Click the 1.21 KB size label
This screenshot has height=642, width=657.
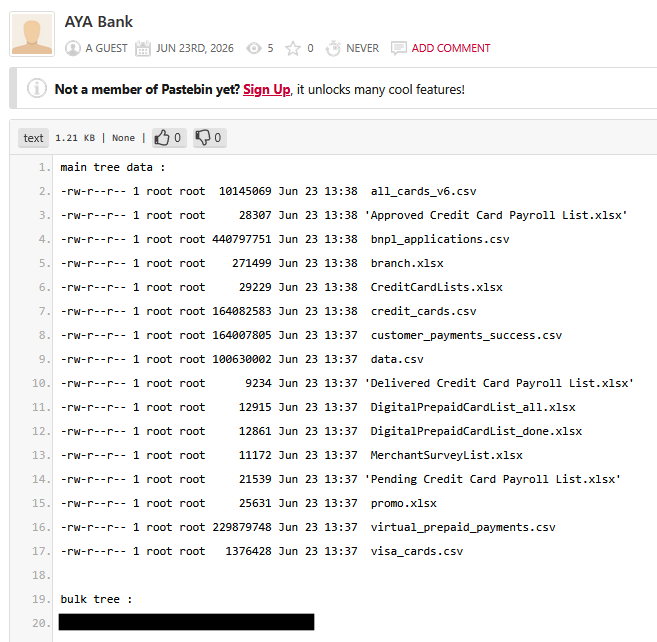75,138
